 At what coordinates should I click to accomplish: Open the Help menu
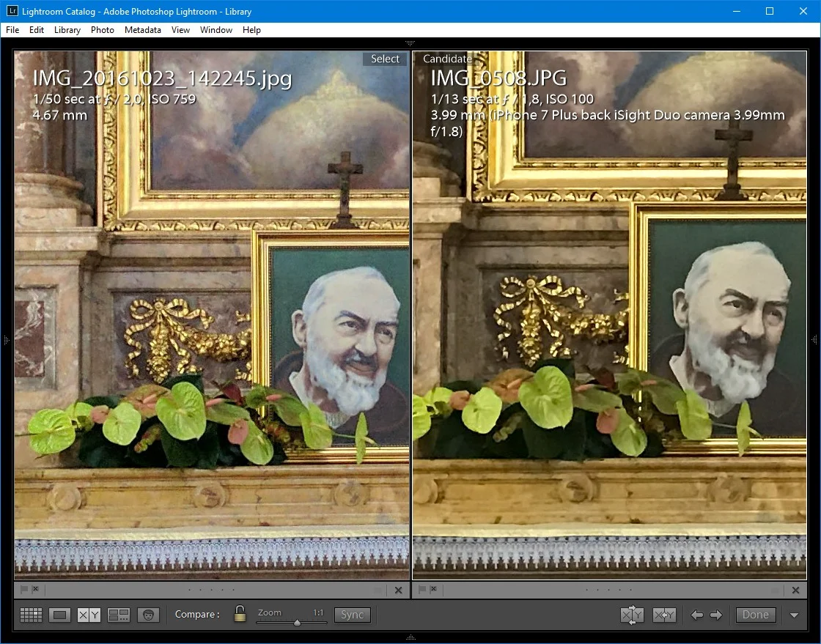(252, 30)
